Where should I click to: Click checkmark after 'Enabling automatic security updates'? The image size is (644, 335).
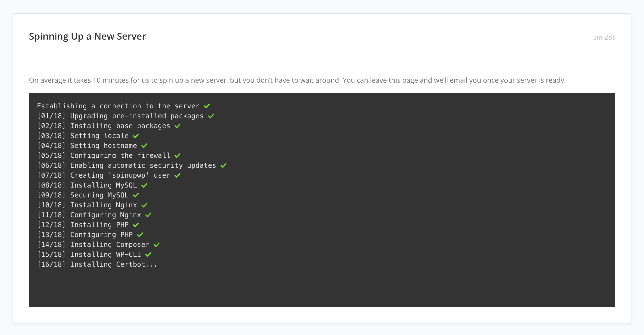pos(223,166)
